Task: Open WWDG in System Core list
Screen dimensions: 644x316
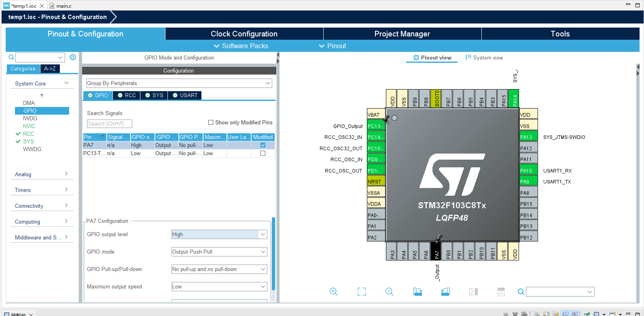Action: (x=32, y=149)
